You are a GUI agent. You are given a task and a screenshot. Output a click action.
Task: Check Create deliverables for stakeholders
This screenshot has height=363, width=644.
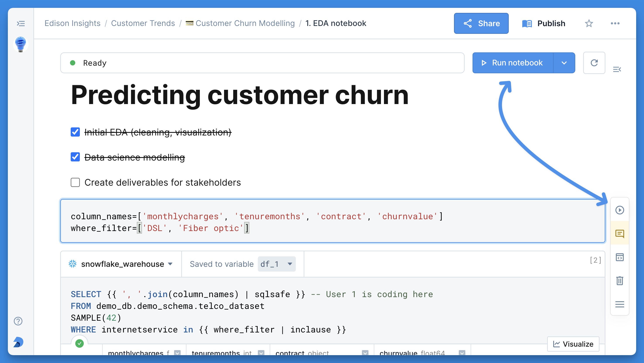point(75,182)
